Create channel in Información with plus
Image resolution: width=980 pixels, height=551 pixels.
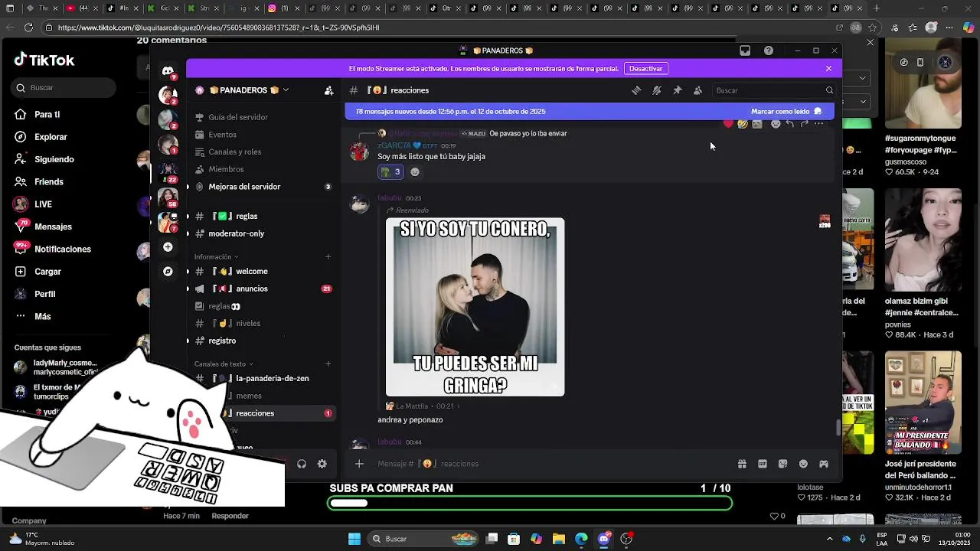(328, 257)
